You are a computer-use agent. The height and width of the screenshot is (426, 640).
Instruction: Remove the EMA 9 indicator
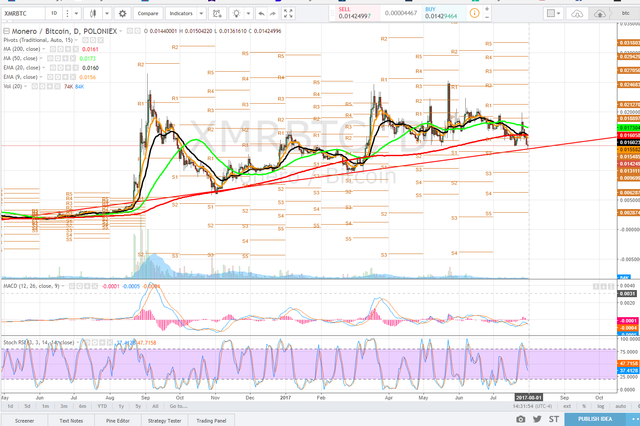click(73, 77)
